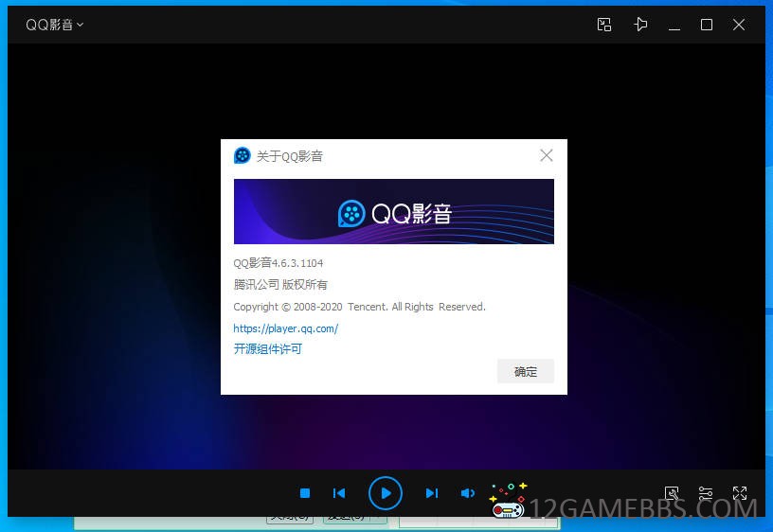Open the 开源组件许可 link
This screenshot has width=773, height=532.
coord(268,349)
